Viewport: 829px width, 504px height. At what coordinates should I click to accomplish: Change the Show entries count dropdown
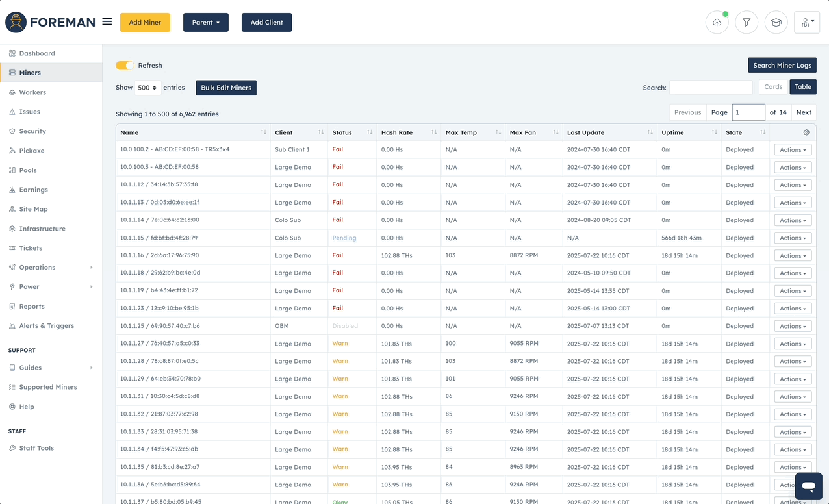147,88
